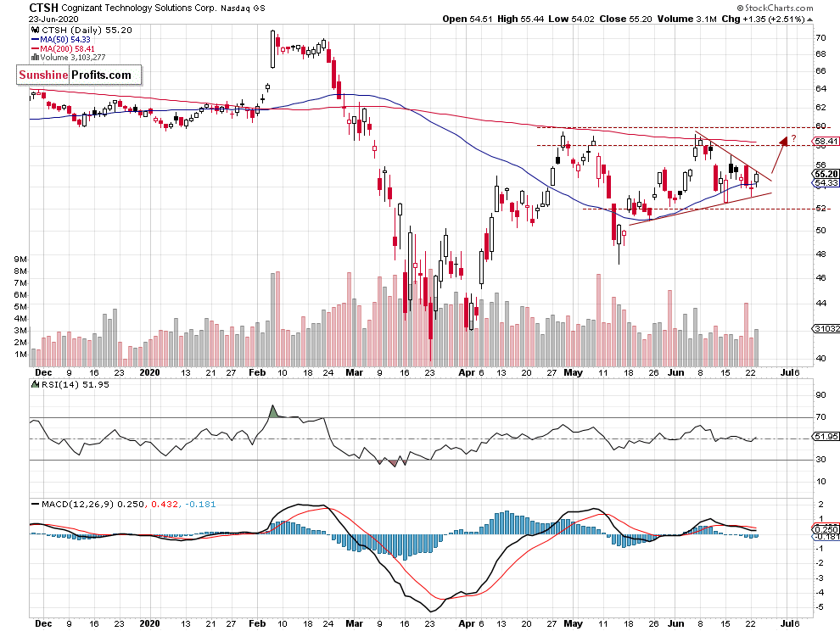Click the 58.41 MA(200) price axis tag
840x631 pixels.
(x=826, y=142)
